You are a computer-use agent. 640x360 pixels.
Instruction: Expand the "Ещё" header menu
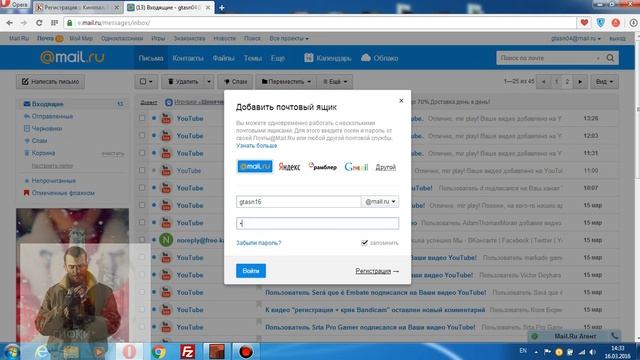click(278, 58)
